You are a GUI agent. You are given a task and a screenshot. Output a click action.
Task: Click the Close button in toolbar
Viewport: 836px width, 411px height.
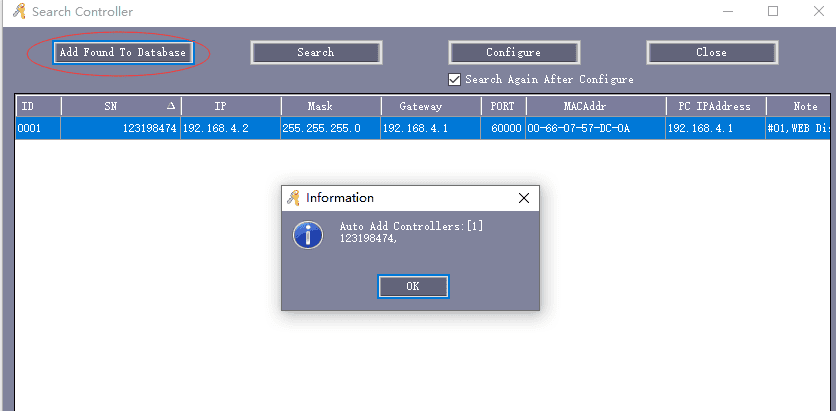(711, 53)
